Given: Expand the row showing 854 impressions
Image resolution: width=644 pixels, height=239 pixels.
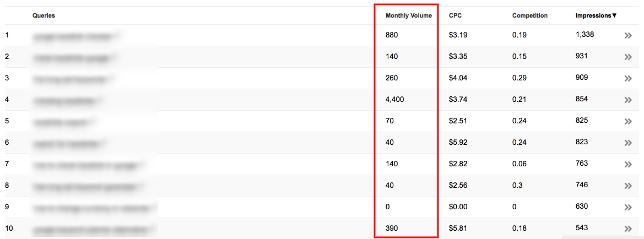Looking at the screenshot, I should [x=627, y=100].
